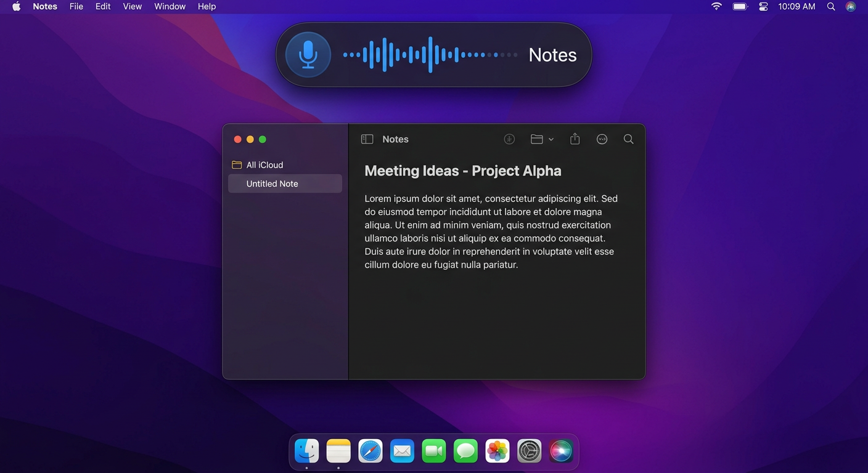
Task: Click the pin note icon in the toolbar
Action: tap(509, 139)
